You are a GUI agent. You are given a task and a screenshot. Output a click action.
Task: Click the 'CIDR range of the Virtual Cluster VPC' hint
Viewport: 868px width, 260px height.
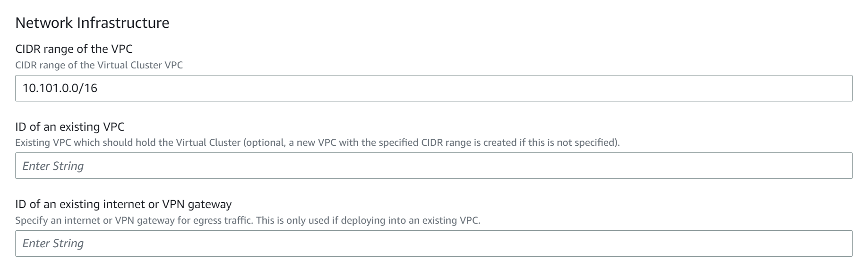click(99, 65)
